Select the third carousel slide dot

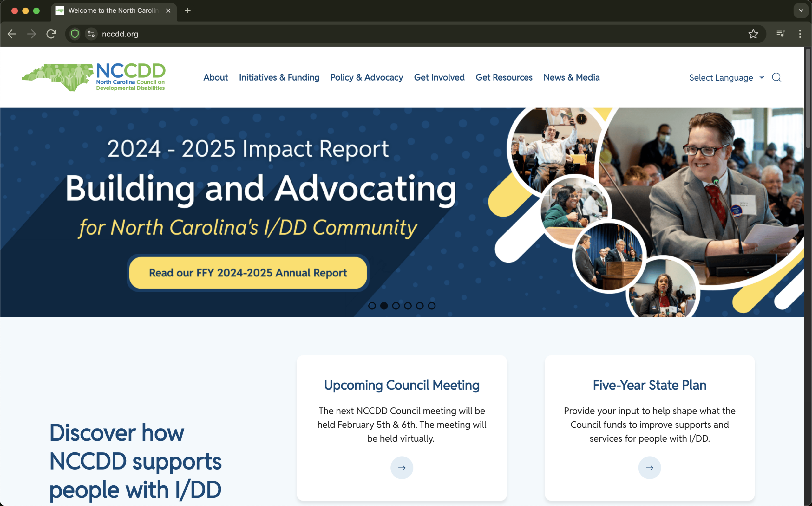click(x=396, y=306)
